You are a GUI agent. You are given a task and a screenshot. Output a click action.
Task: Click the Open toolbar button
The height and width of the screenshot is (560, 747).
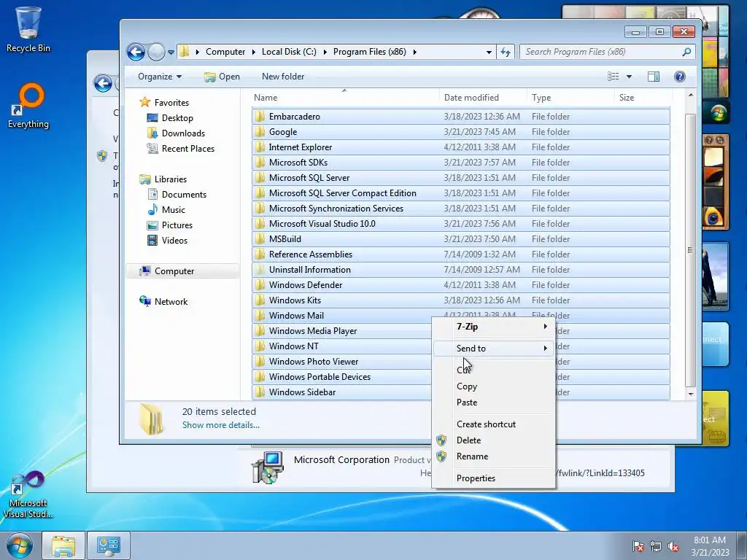click(x=222, y=77)
